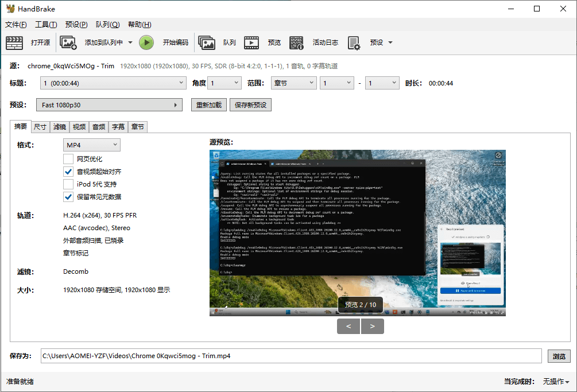Start encoding with the green play icon
577x392 pixels.
(146, 42)
